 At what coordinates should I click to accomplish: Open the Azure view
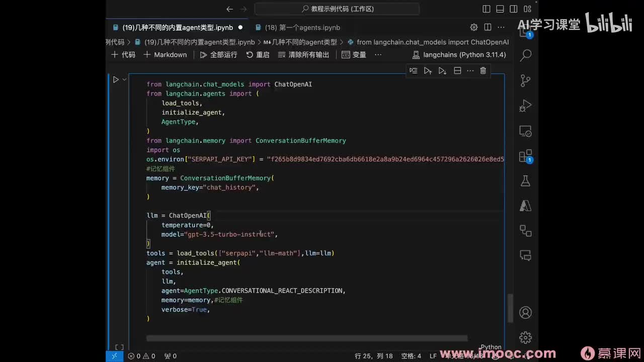pos(526,205)
